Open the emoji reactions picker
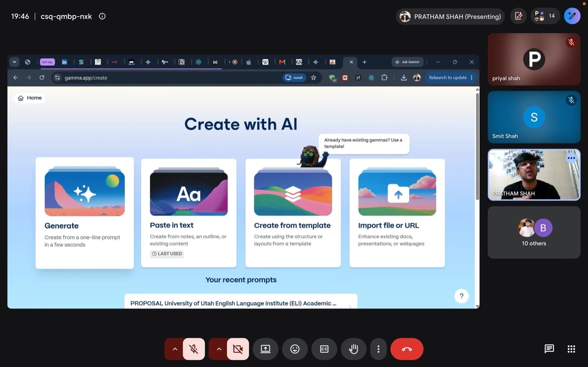Viewport: 588px width, 367px height. coord(295,349)
